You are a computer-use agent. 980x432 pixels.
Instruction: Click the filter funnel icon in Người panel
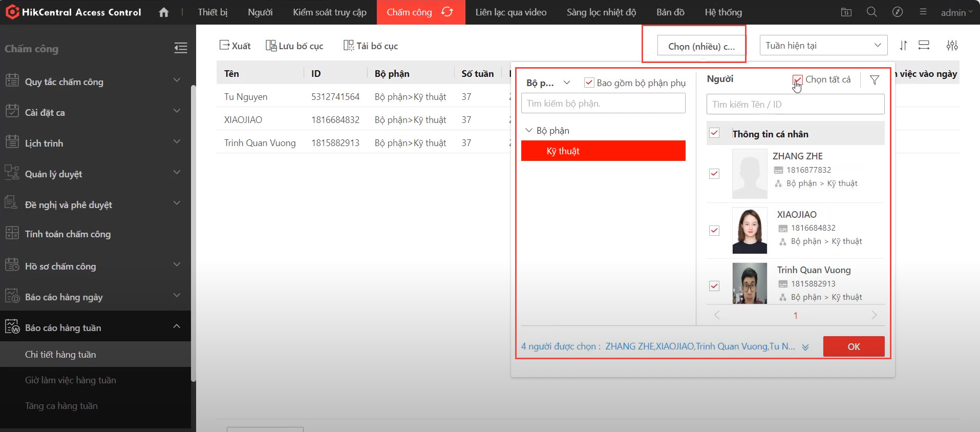point(875,80)
